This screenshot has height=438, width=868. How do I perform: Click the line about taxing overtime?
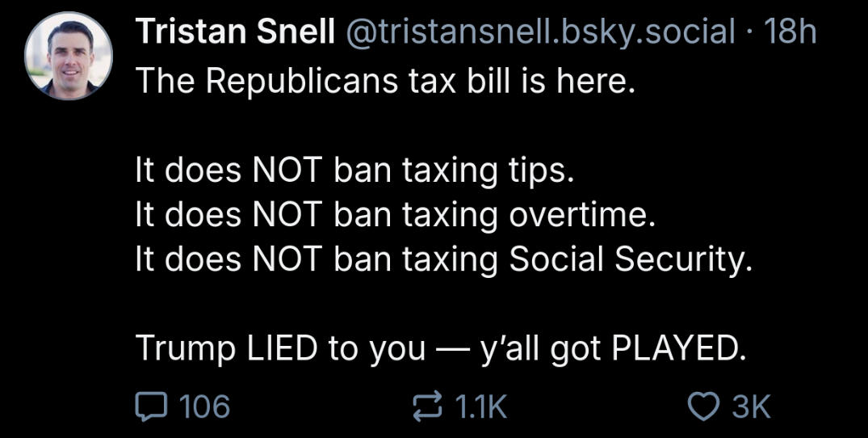tap(396, 216)
